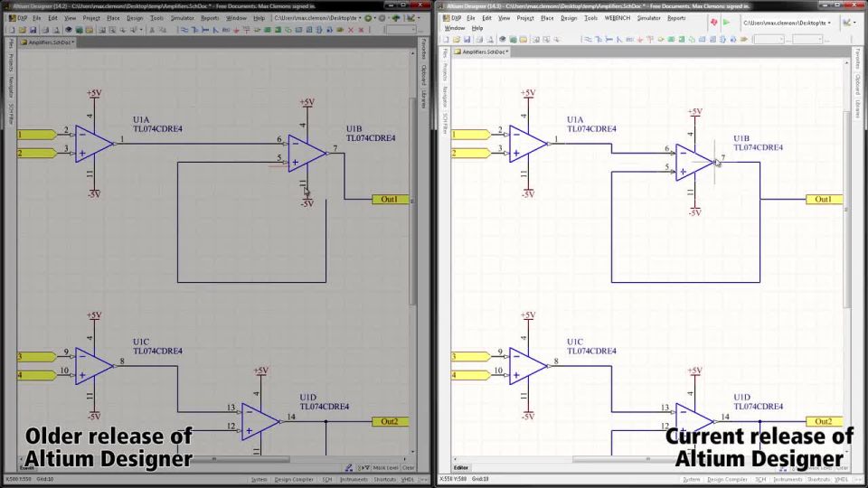868x488 pixels.
Task: Click Clear button in left window
Action: (408, 467)
